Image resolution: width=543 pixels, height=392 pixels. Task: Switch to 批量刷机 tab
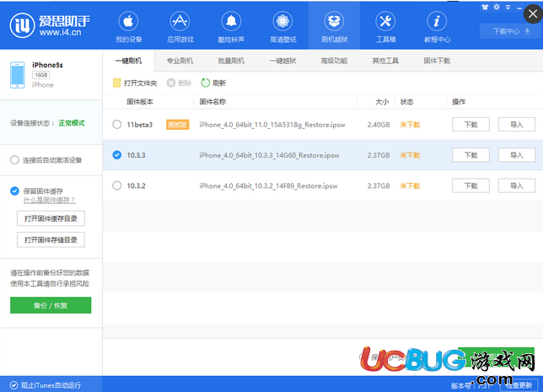click(x=231, y=61)
